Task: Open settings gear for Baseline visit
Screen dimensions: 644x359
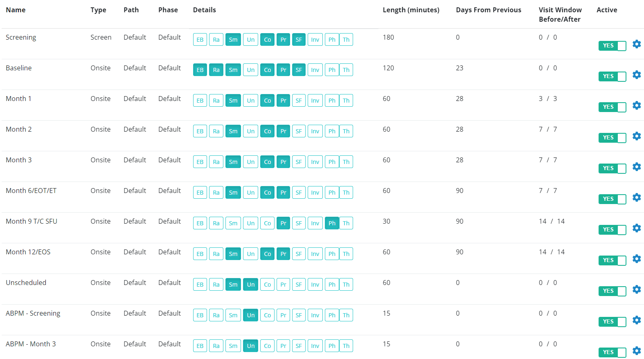Action: pos(636,75)
